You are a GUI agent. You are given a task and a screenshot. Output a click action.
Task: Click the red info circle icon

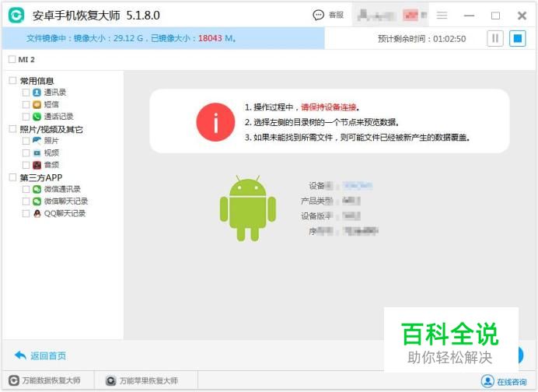[215, 122]
